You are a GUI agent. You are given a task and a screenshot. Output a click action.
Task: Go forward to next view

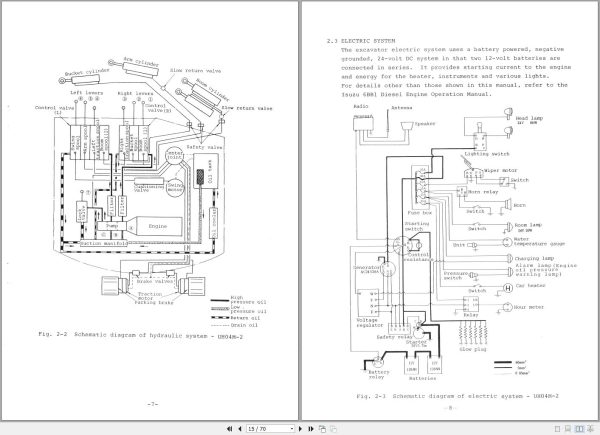tap(333, 429)
